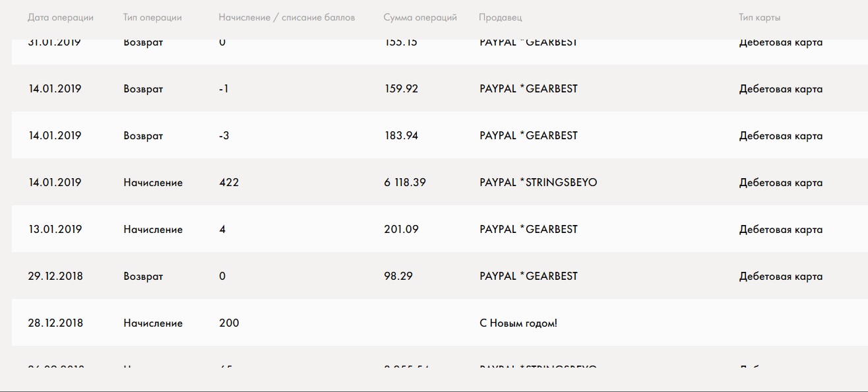The image size is (868, 392).
Task: Click the Начисление / списание баллов header
Action: [287, 18]
